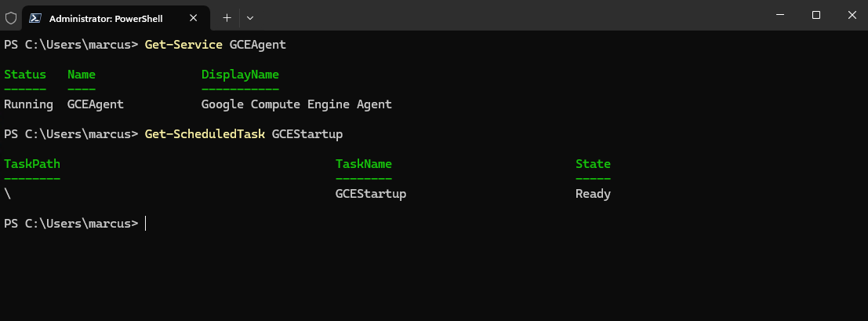Screen dimensions: 868x321
Task: Click the Get-ScheduledTask command text
Action: click(x=205, y=134)
